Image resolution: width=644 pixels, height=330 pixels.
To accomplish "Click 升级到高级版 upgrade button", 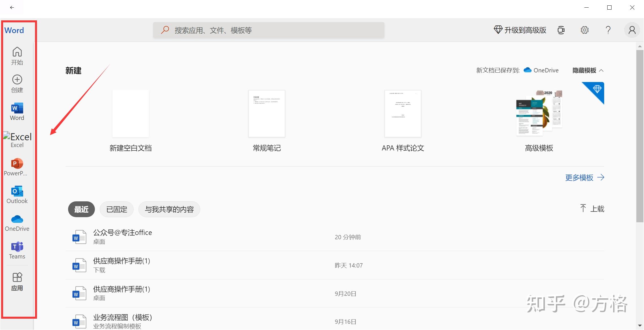I will click(x=520, y=30).
